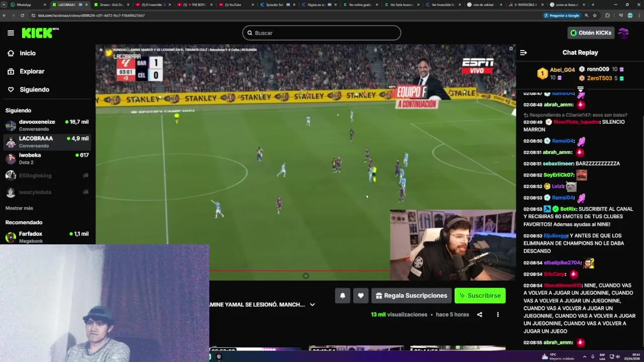Expand the leaderboard handle below top gifters
The image size is (644, 362).
point(580,88)
